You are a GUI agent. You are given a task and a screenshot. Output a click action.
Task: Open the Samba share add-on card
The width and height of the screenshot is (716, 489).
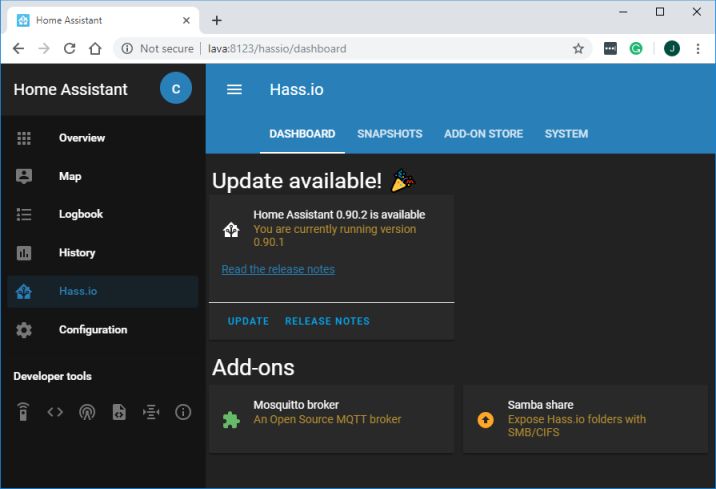pyautogui.click(x=585, y=419)
